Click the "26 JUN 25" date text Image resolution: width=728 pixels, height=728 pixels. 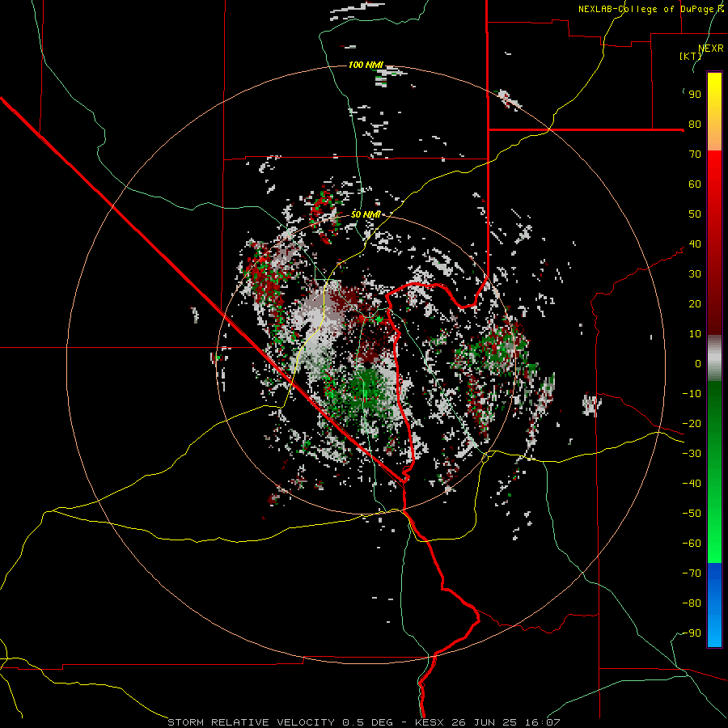click(485, 722)
